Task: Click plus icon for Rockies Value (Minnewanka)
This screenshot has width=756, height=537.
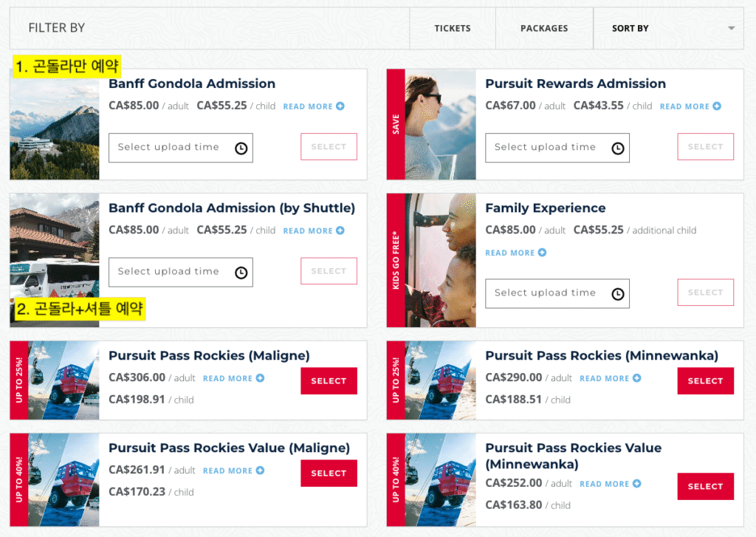Action: point(637,483)
